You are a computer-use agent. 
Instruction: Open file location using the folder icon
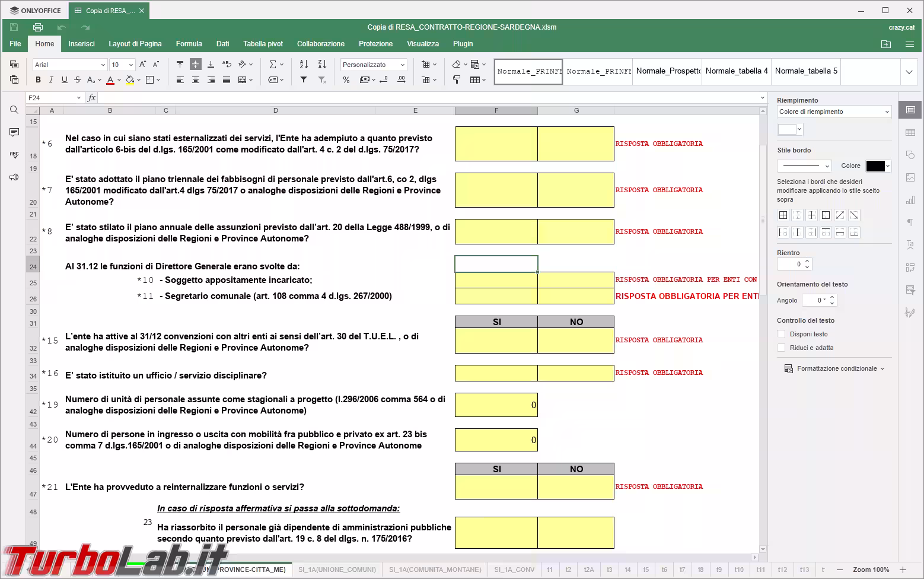pos(886,44)
